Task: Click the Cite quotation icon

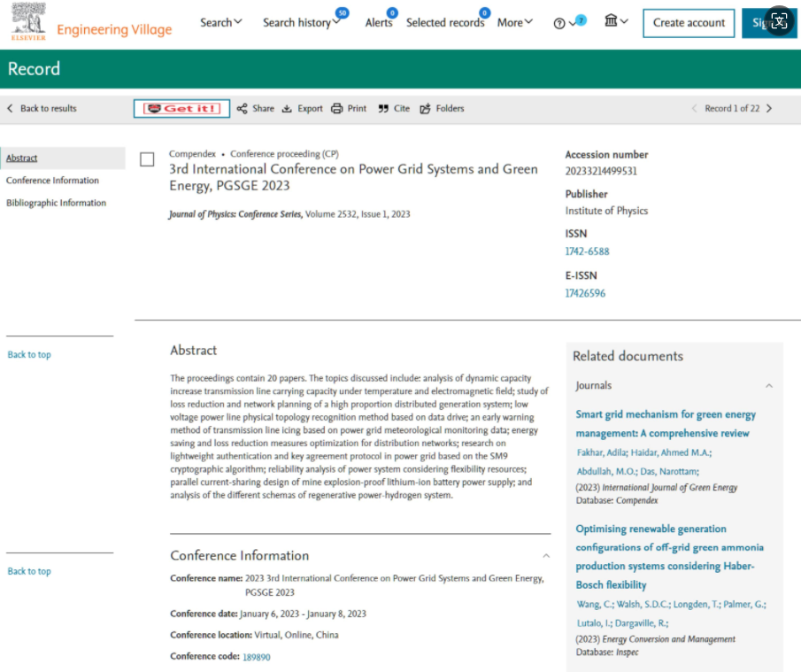Action: coord(383,108)
